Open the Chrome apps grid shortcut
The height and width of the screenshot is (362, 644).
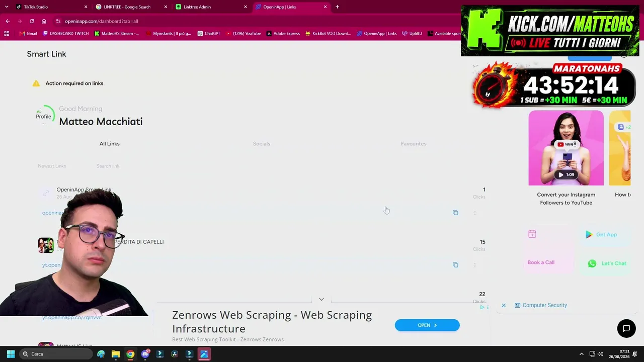click(7, 34)
